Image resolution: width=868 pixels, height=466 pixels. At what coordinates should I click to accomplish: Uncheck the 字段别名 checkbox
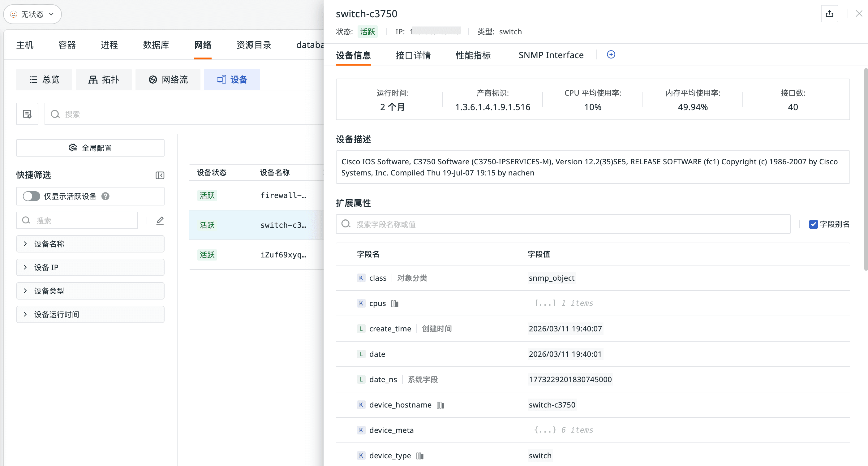point(813,224)
